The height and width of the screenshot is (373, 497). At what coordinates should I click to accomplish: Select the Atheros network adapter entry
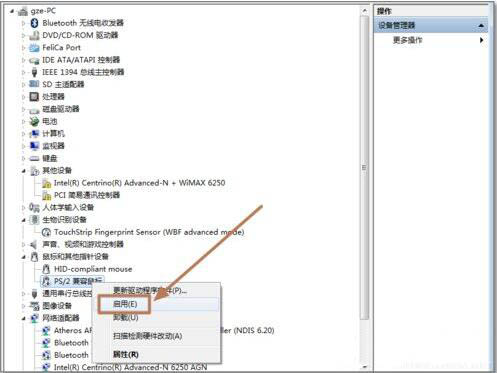tap(73, 330)
